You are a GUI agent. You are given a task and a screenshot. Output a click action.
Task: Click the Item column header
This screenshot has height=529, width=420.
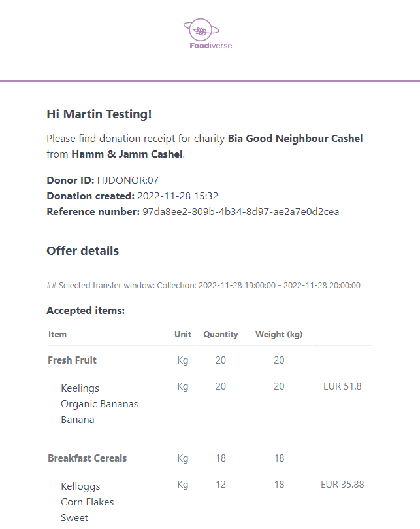(x=57, y=335)
